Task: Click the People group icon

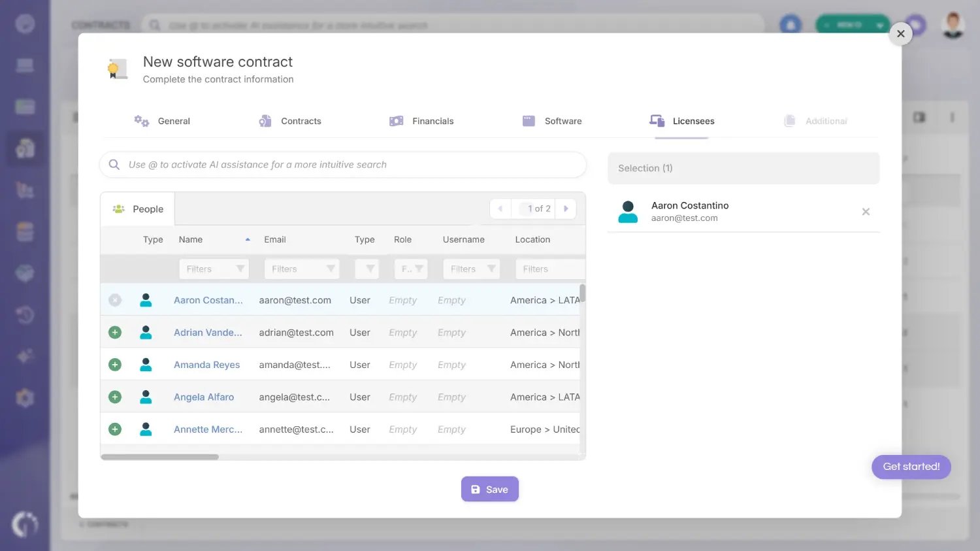Action: [x=118, y=209]
